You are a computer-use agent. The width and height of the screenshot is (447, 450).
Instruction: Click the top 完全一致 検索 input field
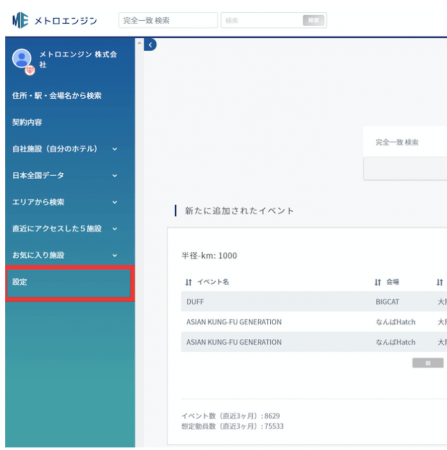[168, 20]
